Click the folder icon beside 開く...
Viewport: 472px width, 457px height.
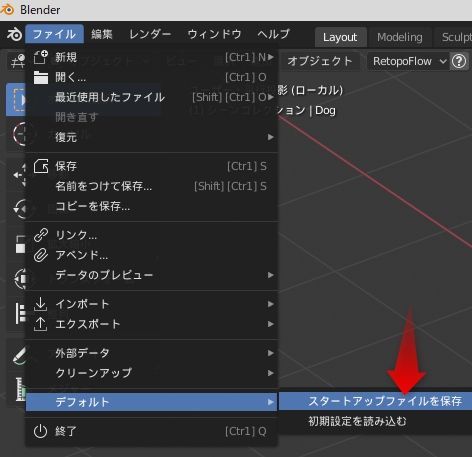click(x=41, y=77)
